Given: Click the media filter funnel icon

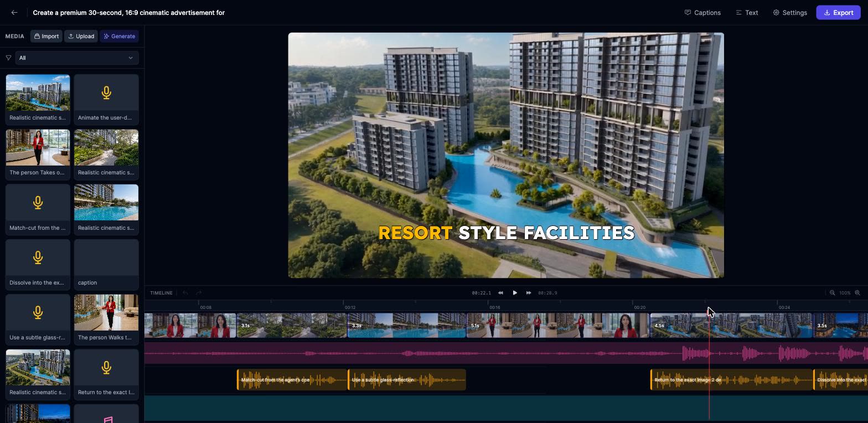Looking at the screenshot, I should point(8,58).
